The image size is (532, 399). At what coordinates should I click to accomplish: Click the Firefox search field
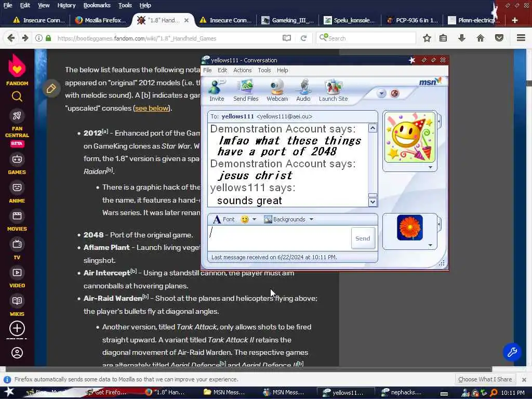366,38
